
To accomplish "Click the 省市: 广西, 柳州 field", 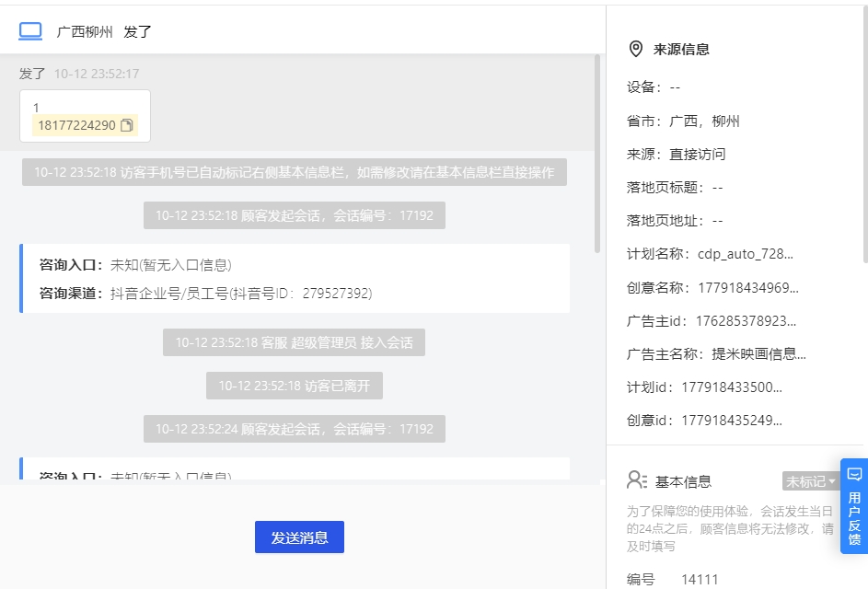I will pos(683,121).
